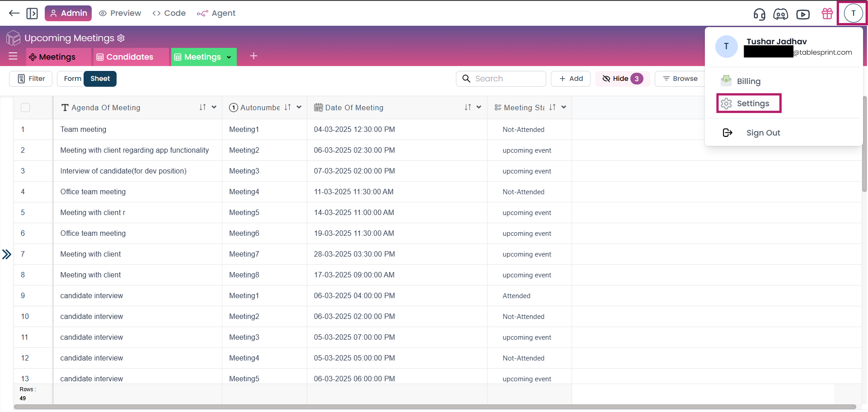Open settings gear beside Upcoming Meetings
The height and width of the screenshot is (412, 868).
click(x=121, y=38)
